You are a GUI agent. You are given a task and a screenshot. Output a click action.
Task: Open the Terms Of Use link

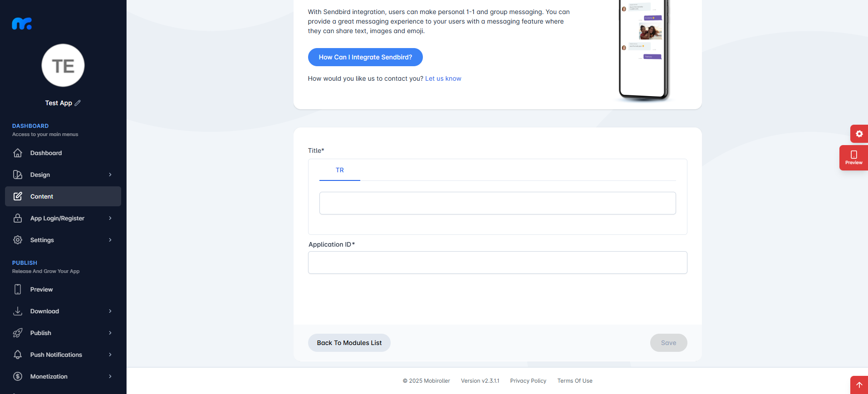click(x=575, y=381)
